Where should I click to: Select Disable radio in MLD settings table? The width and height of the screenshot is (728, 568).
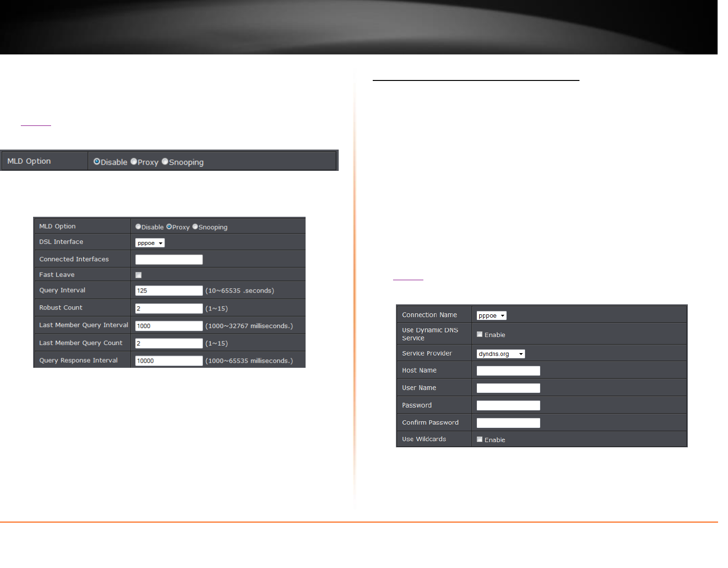tap(138, 227)
